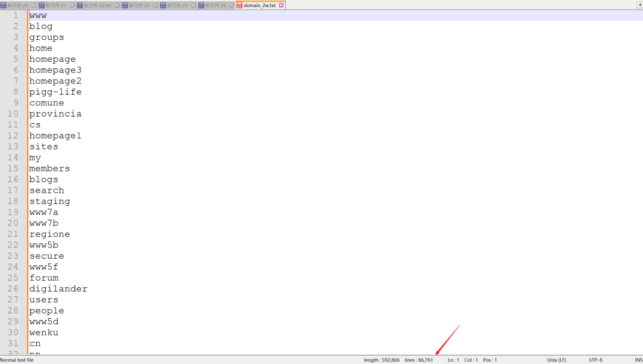Place cursor on the pigg-life line
643x364 pixels.
point(55,92)
